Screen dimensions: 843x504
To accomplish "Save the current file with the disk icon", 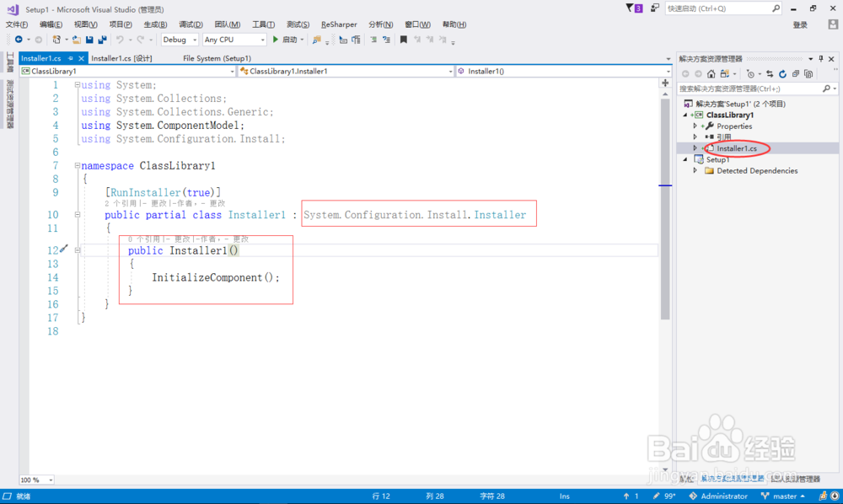I will point(89,40).
